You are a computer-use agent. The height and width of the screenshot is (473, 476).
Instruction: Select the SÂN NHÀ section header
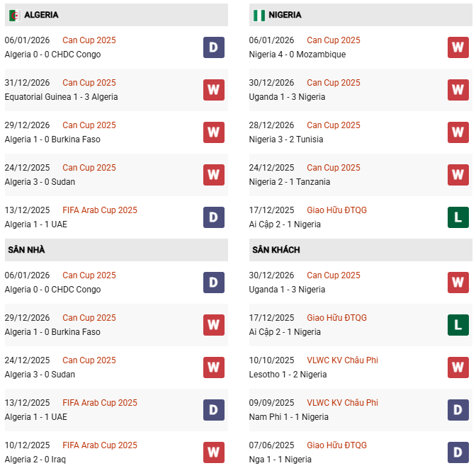[26, 250]
